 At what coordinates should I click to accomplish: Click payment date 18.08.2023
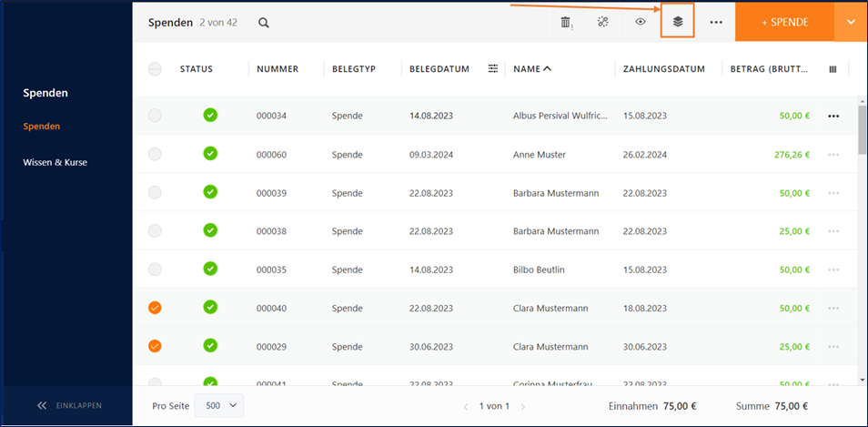click(x=645, y=308)
